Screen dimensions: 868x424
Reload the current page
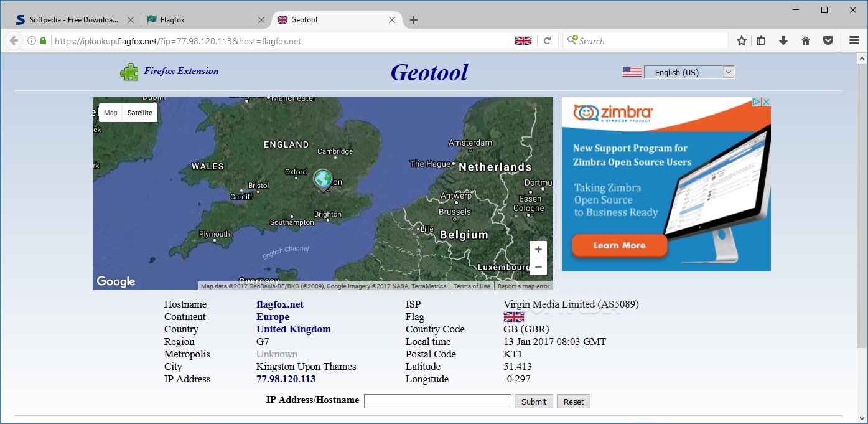tap(547, 40)
